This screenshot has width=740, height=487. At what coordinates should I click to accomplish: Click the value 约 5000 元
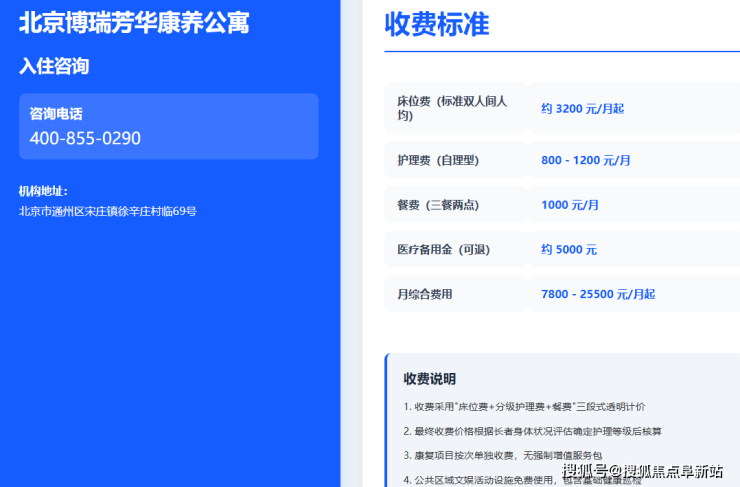click(x=569, y=250)
